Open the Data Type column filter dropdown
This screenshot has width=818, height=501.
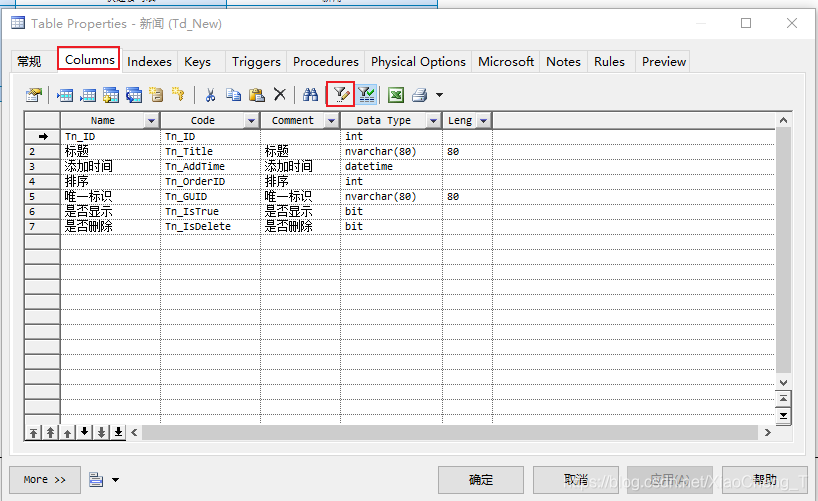(433, 121)
